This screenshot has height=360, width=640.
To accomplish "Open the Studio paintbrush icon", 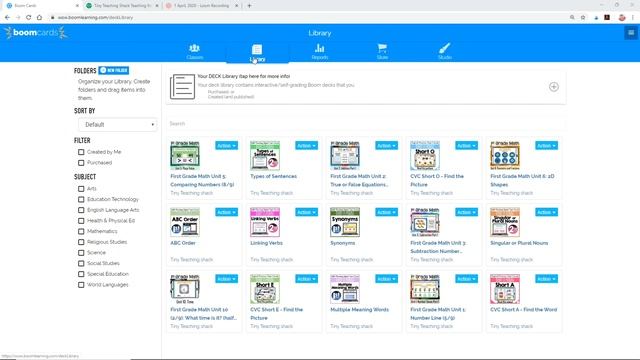I will click(444, 49).
